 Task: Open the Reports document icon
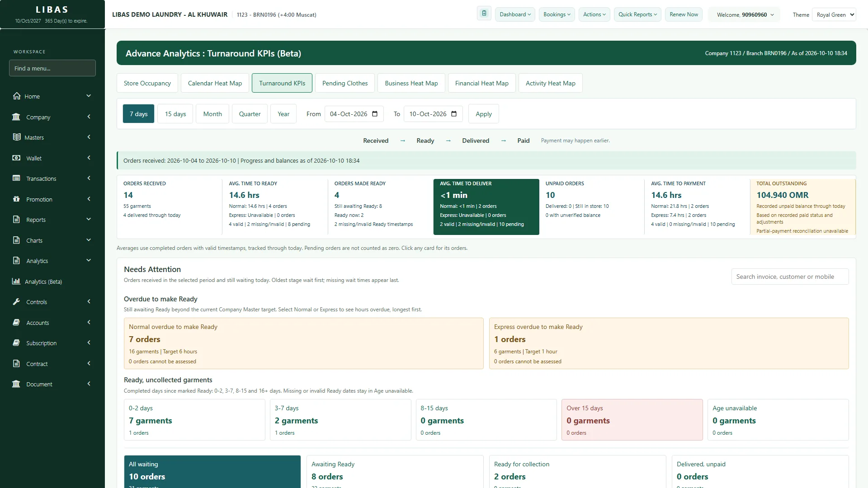pyautogui.click(x=16, y=219)
